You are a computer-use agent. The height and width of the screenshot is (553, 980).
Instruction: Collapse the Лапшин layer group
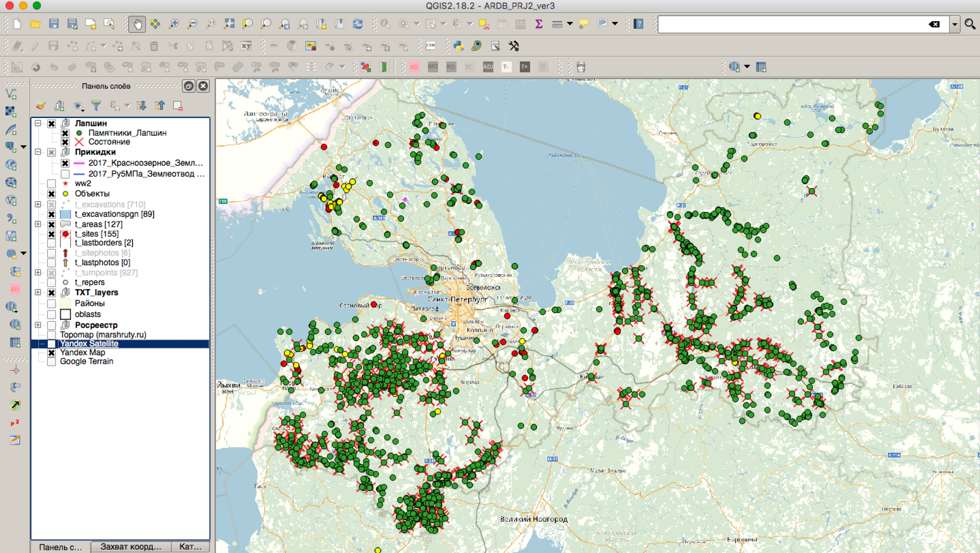[38, 123]
